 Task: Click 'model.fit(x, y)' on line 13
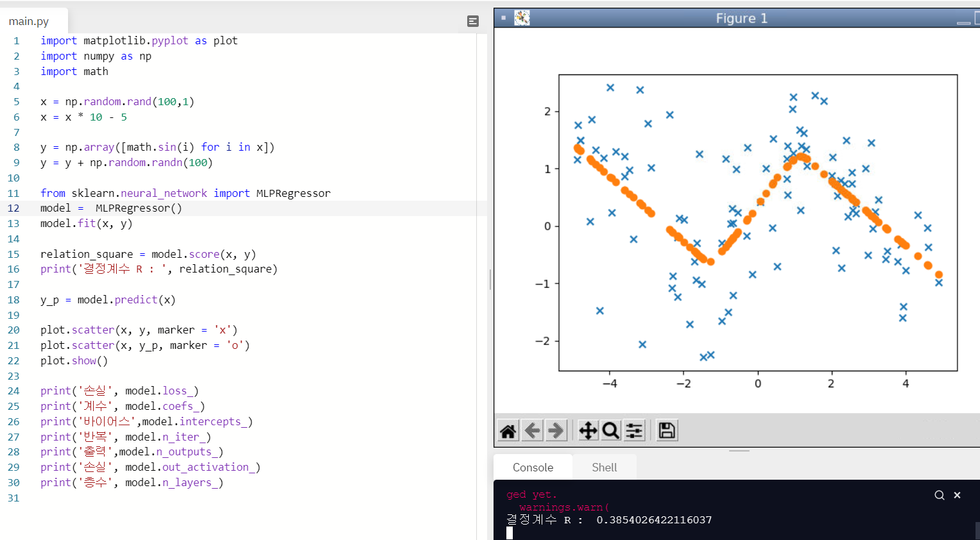coord(87,224)
